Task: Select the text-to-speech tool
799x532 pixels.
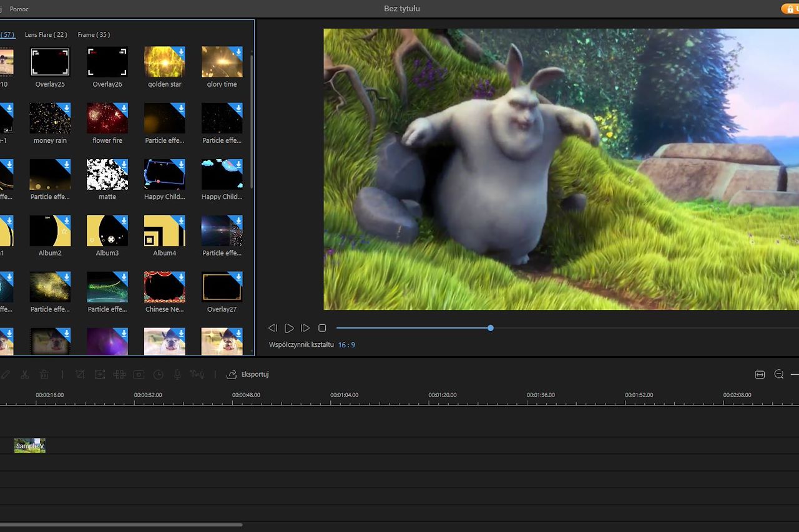Action: (197, 374)
